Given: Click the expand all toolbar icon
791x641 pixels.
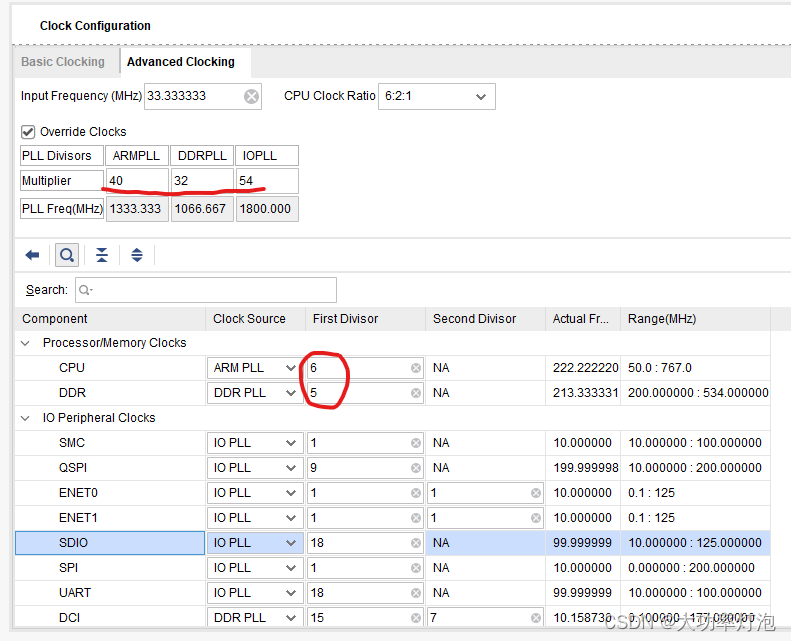Looking at the screenshot, I should click(137, 255).
